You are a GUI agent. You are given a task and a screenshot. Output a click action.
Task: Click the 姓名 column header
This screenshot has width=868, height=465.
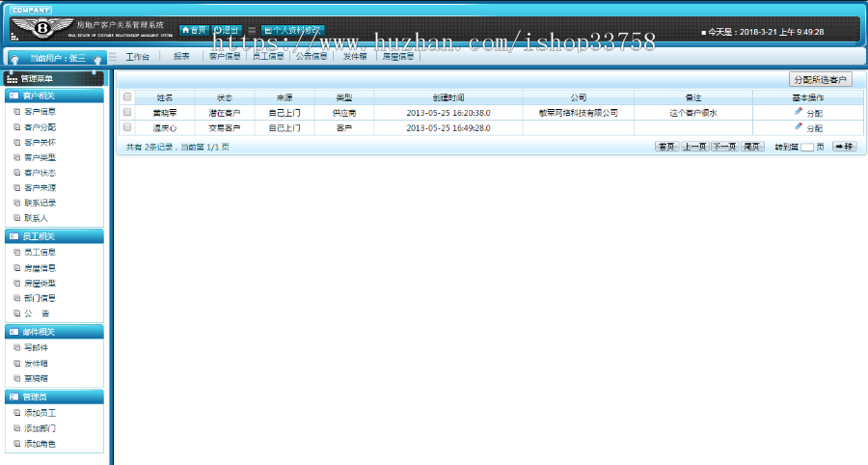coord(164,97)
